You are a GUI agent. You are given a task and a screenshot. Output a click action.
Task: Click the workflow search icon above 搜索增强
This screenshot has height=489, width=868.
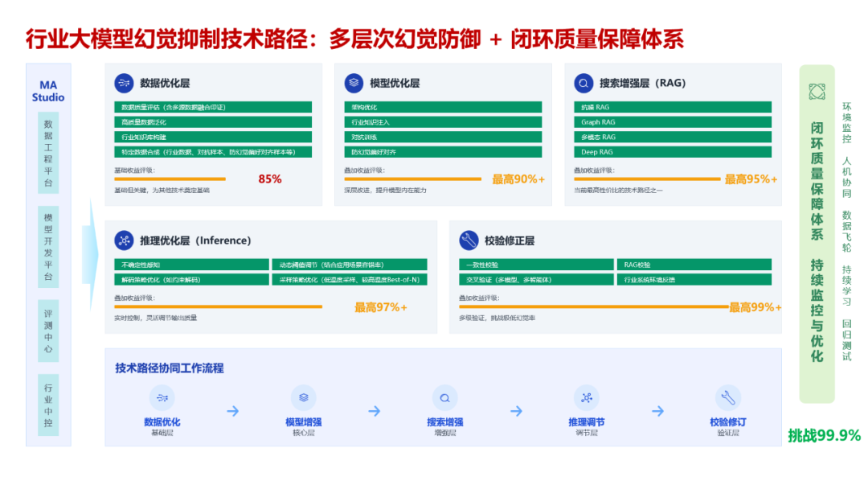click(444, 397)
